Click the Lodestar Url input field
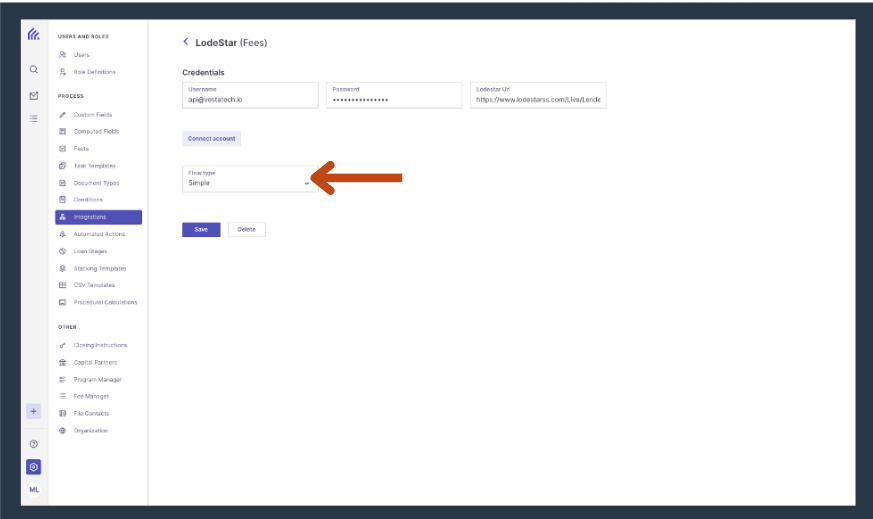This screenshot has height=519, width=873. point(538,95)
